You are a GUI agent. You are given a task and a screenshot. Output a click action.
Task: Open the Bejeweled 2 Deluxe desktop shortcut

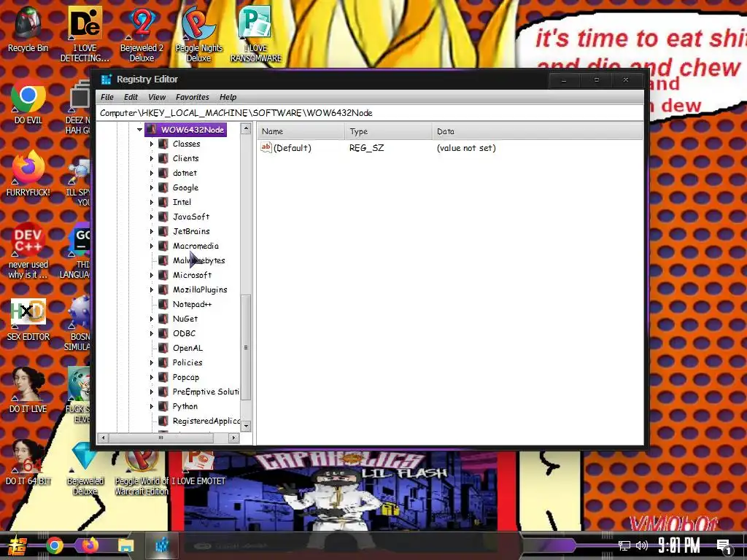coord(142,34)
